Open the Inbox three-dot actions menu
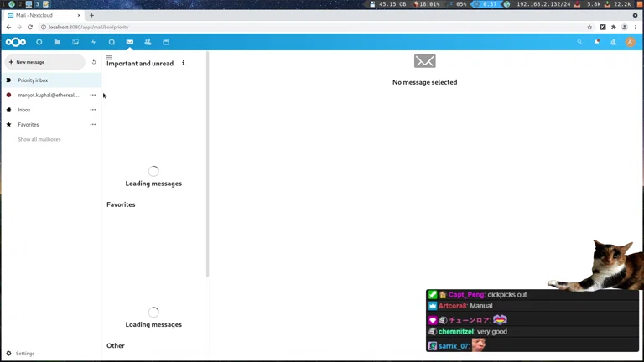Screen dimensions: 644x362 [x=93, y=110]
